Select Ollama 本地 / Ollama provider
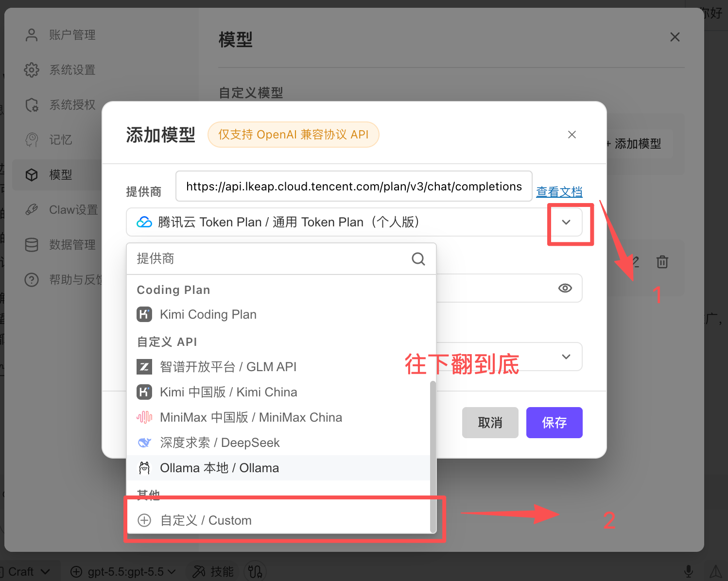This screenshot has width=728, height=581. coord(278,468)
